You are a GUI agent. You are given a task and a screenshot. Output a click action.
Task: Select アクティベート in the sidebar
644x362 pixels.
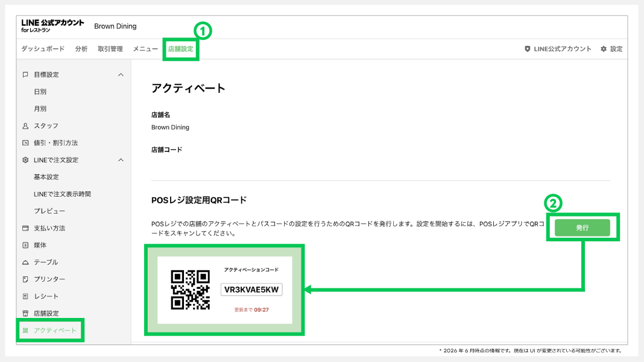point(55,331)
